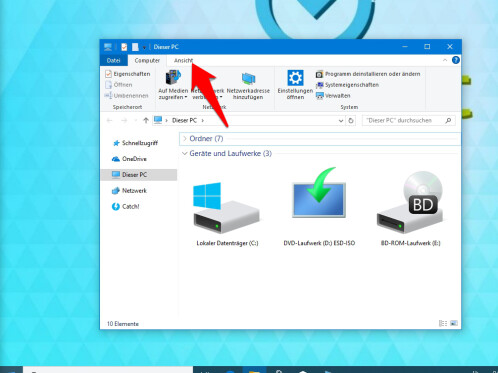Select Netzwerk in navigation pane

130,191
